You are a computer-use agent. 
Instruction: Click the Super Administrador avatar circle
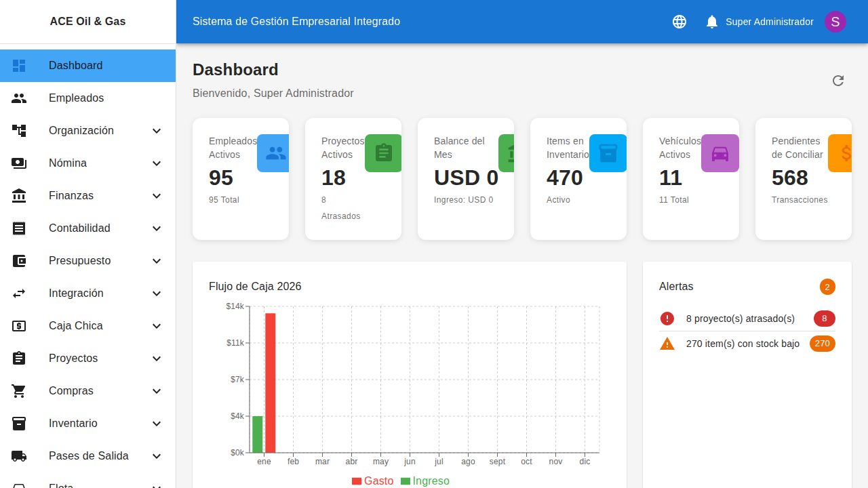point(835,21)
